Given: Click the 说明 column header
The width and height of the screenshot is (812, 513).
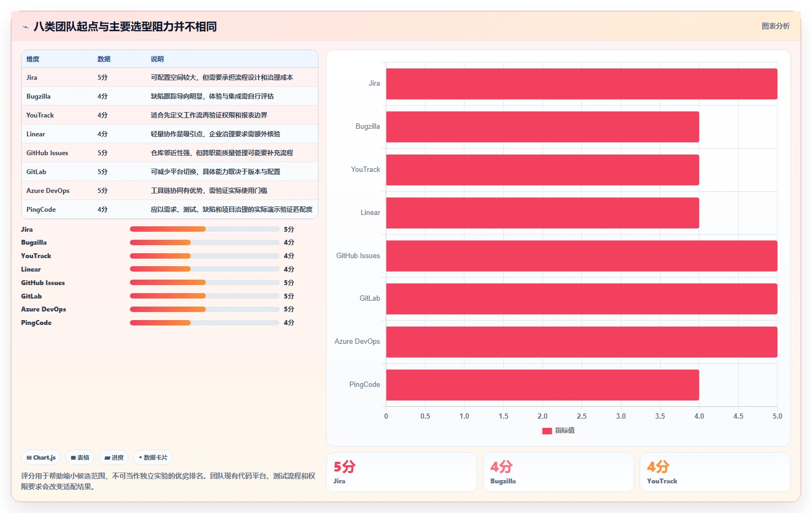Looking at the screenshot, I should coord(157,59).
